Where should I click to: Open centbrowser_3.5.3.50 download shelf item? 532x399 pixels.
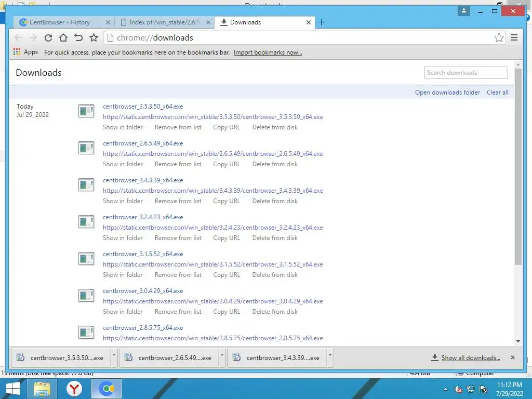tap(61, 357)
